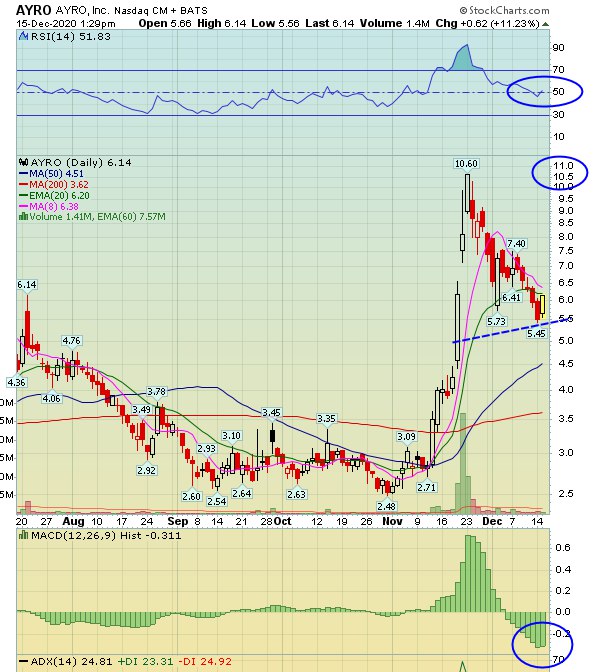The height and width of the screenshot is (672, 604).
Task: Click the 3.09 price label
Action: click(x=406, y=436)
